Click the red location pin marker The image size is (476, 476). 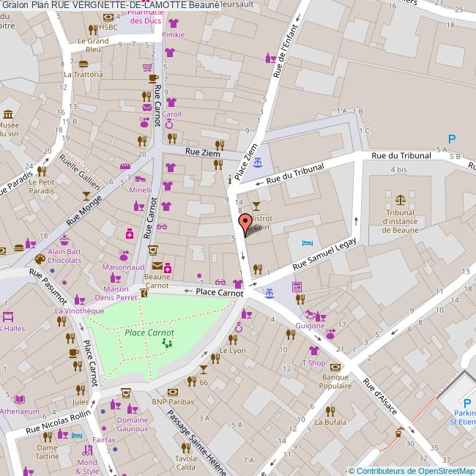tap(245, 223)
